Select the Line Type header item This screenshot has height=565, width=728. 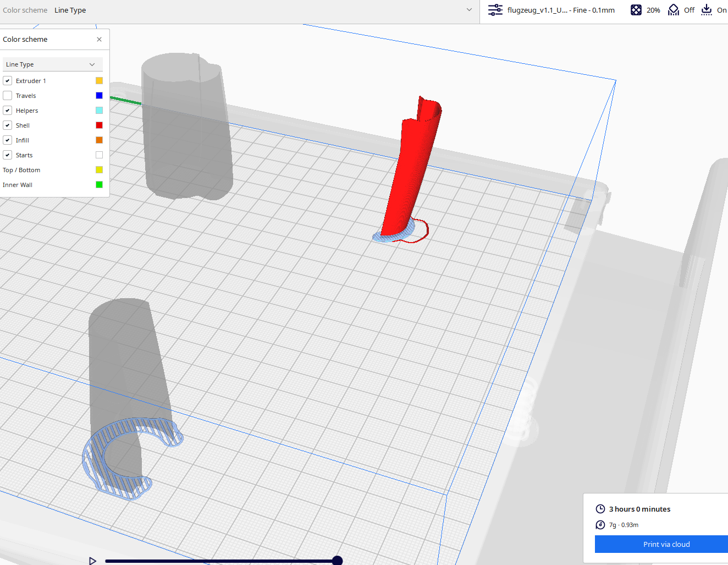(70, 9)
